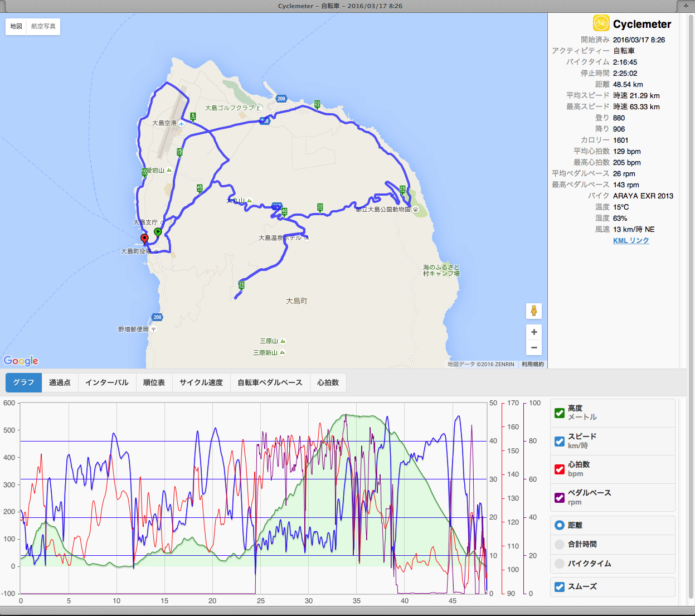Click the 海のふるさと村キャンプ場 label
The image size is (695, 616).
click(x=441, y=270)
